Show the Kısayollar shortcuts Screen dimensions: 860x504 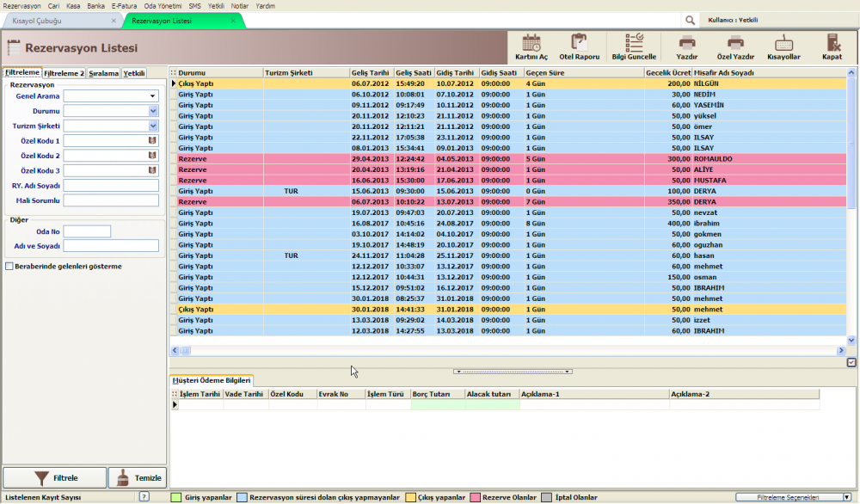coord(783,47)
